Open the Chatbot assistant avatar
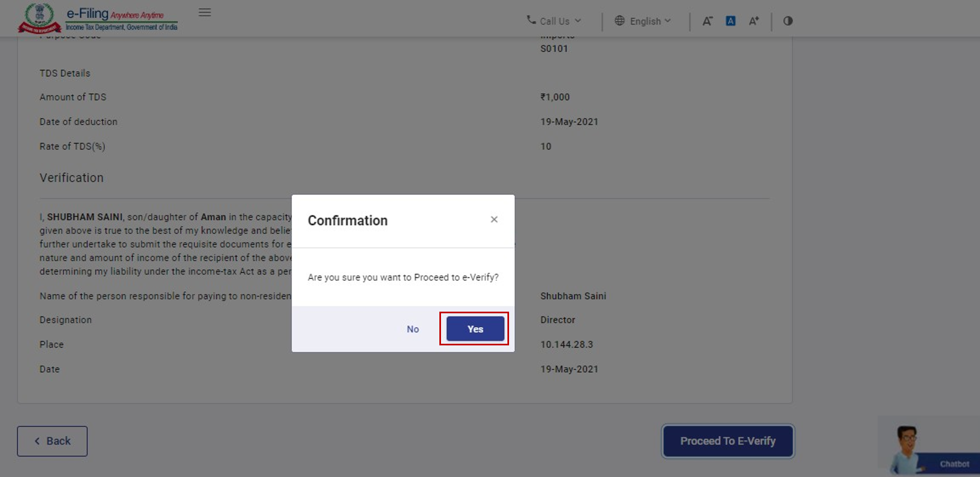 (x=906, y=447)
